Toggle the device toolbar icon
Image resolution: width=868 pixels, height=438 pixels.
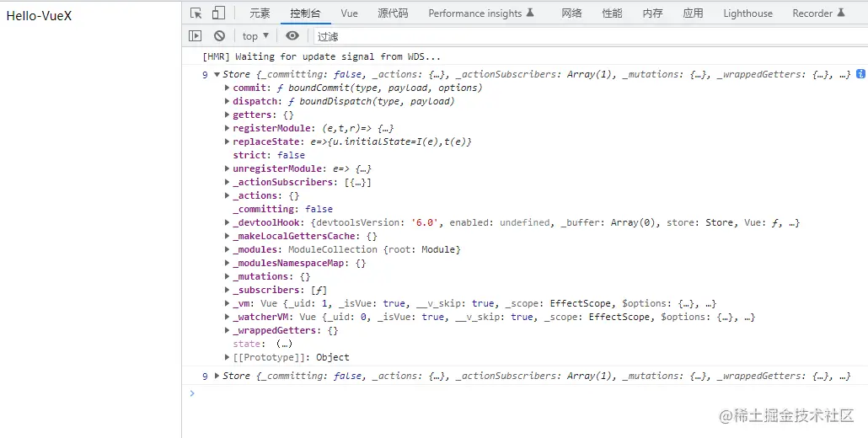(x=218, y=13)
